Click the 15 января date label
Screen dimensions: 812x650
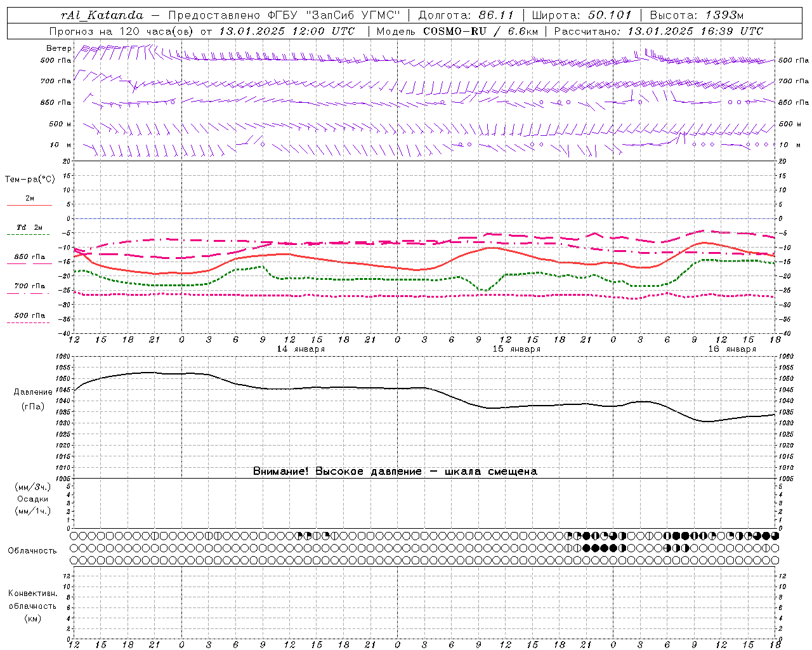click(x=516, y=349)
